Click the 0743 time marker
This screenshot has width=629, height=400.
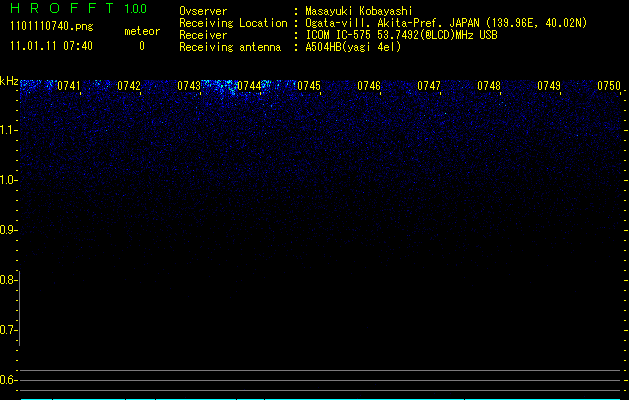tap(189, 86)
